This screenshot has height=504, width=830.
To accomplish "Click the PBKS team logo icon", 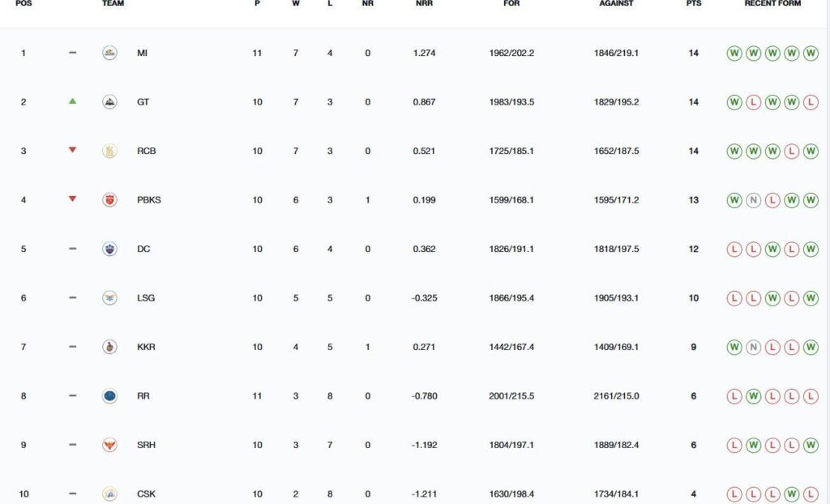I will tap(109, 200).
